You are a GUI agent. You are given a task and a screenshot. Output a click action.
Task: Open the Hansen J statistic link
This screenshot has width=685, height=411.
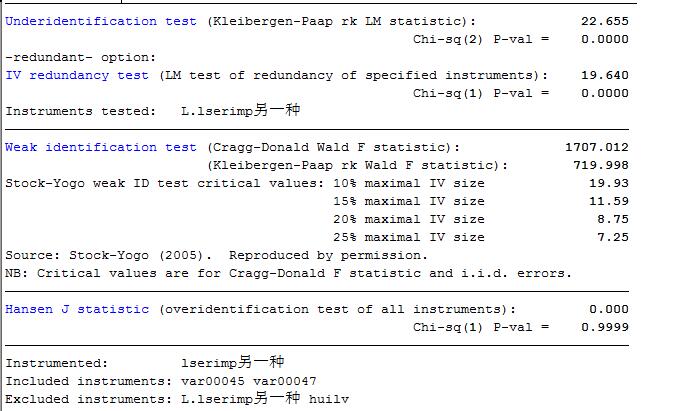click(x=77, y=309)
